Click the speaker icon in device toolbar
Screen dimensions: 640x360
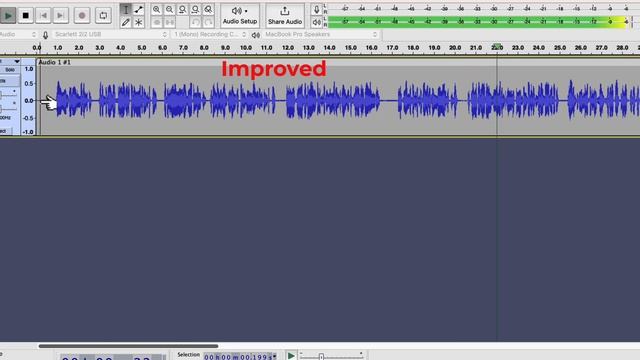point(256,35)
